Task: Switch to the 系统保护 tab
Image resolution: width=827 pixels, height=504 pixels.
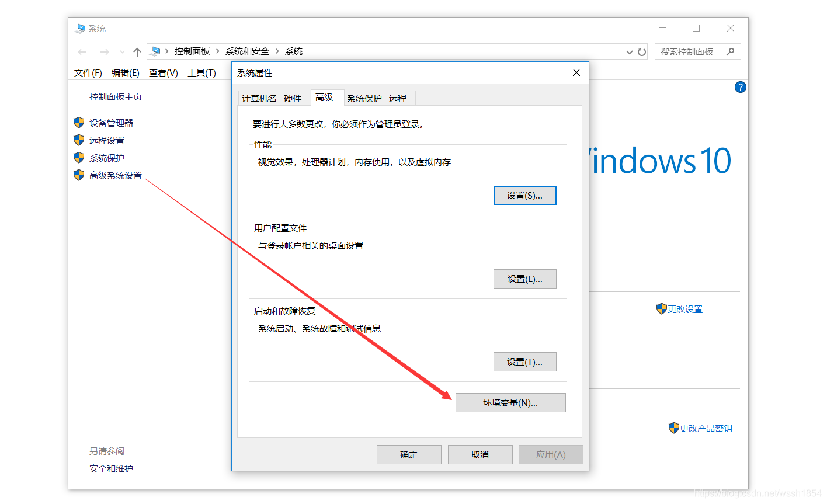Action: coord(364,98)
